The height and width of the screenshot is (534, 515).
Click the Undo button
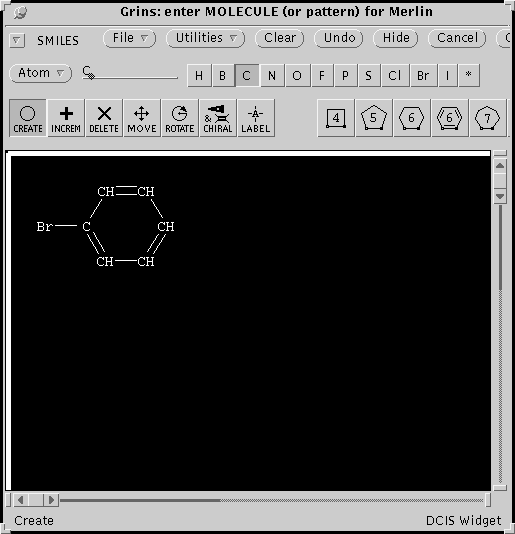coord(339,38)
